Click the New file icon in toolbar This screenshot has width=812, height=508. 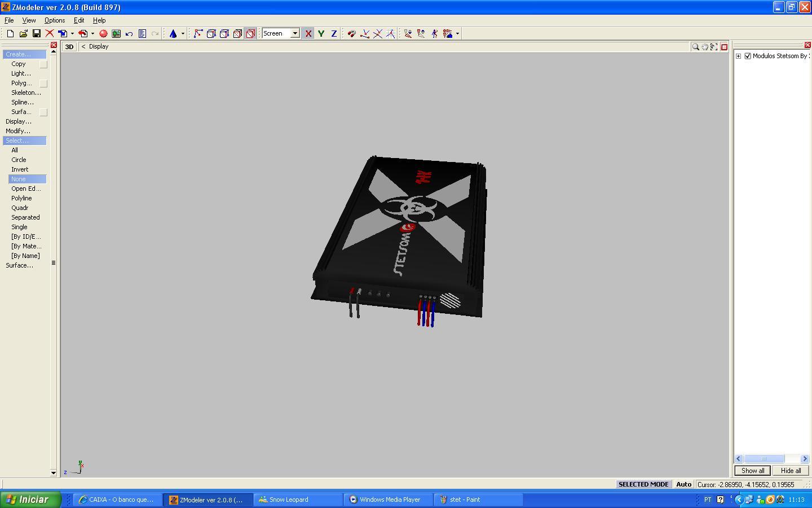[10, 34]
